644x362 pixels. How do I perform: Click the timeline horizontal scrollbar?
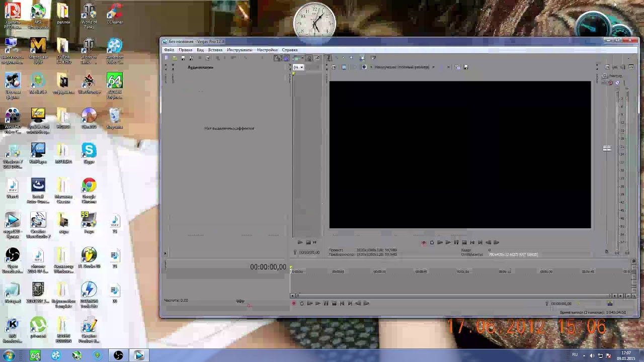[451, 296]
